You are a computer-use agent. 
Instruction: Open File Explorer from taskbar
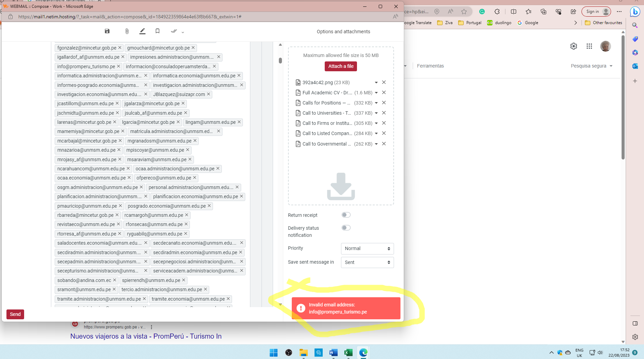[x=303, y=353]
